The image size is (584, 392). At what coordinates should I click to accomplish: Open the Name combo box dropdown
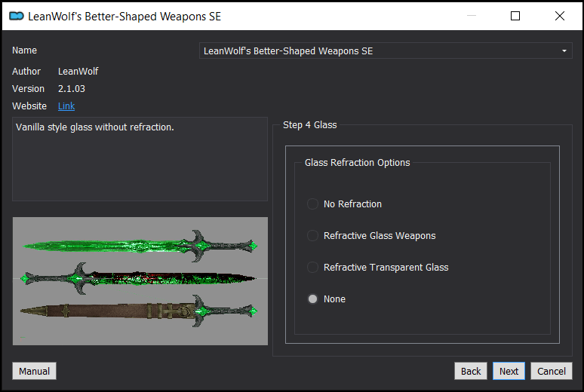(386, 51)
